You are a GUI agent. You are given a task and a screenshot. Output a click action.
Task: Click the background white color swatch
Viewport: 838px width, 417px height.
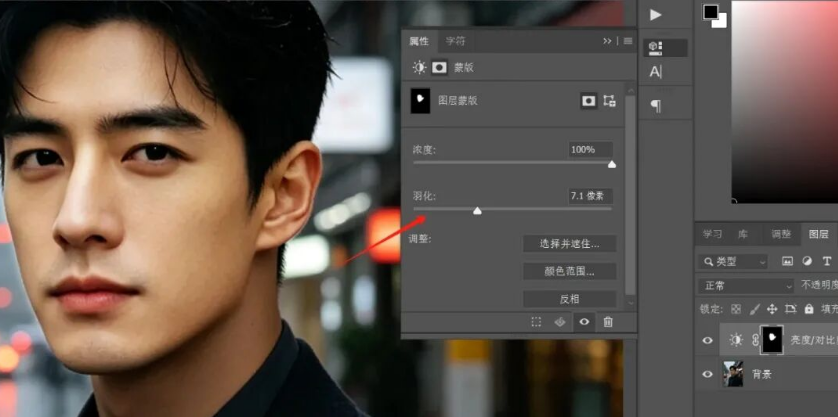tap(722, 23)
